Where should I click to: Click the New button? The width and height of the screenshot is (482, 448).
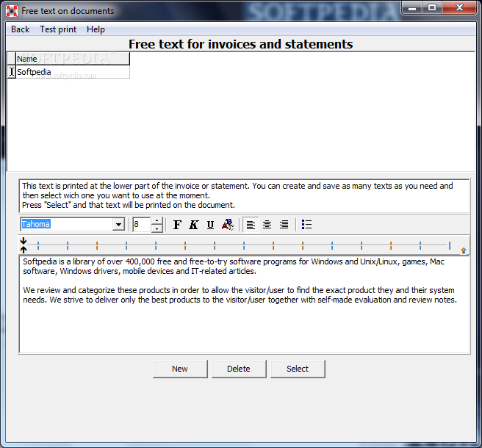coord(180,369)
